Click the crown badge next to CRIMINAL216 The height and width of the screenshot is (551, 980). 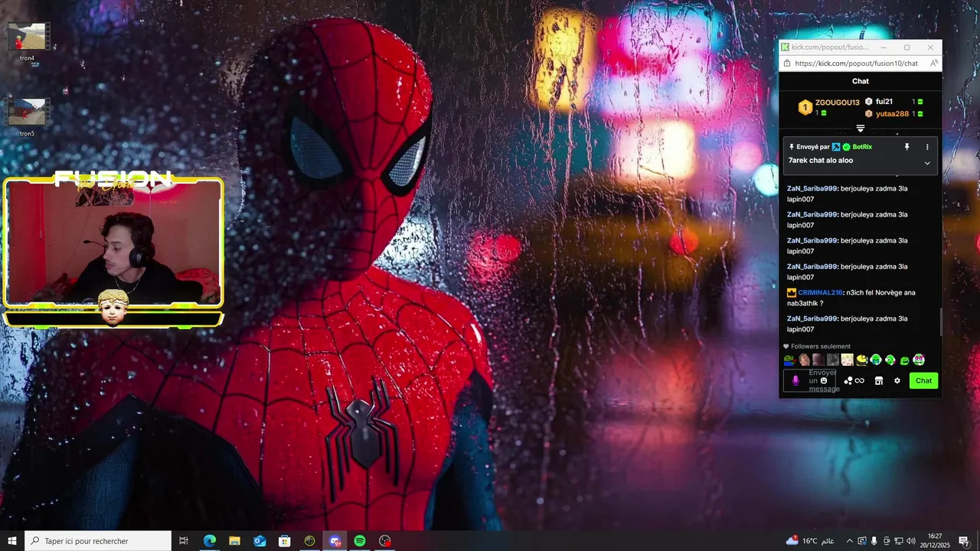point(792,292)
